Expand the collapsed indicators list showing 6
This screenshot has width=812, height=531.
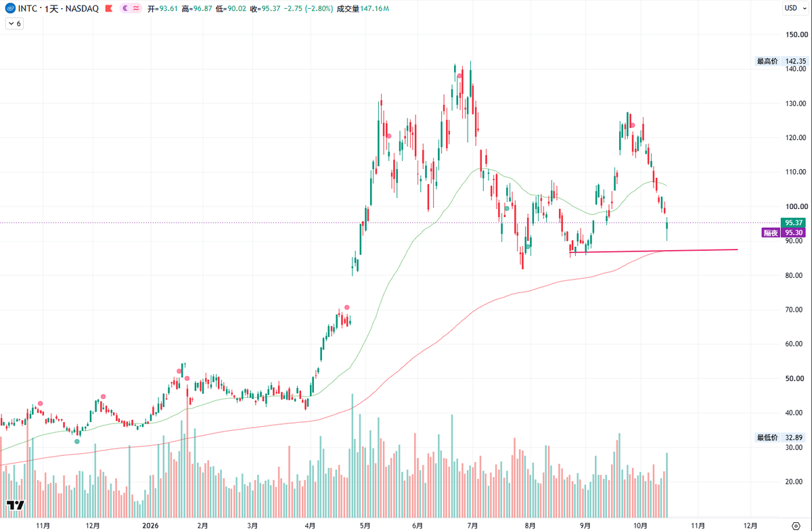coord(15,24)
